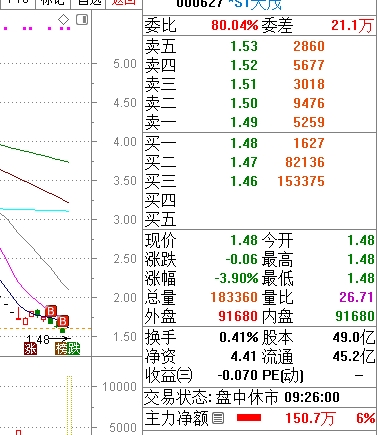377x435 pixels.
Task: Click the 09:26:00 time stamp
Action: (312, 397)
